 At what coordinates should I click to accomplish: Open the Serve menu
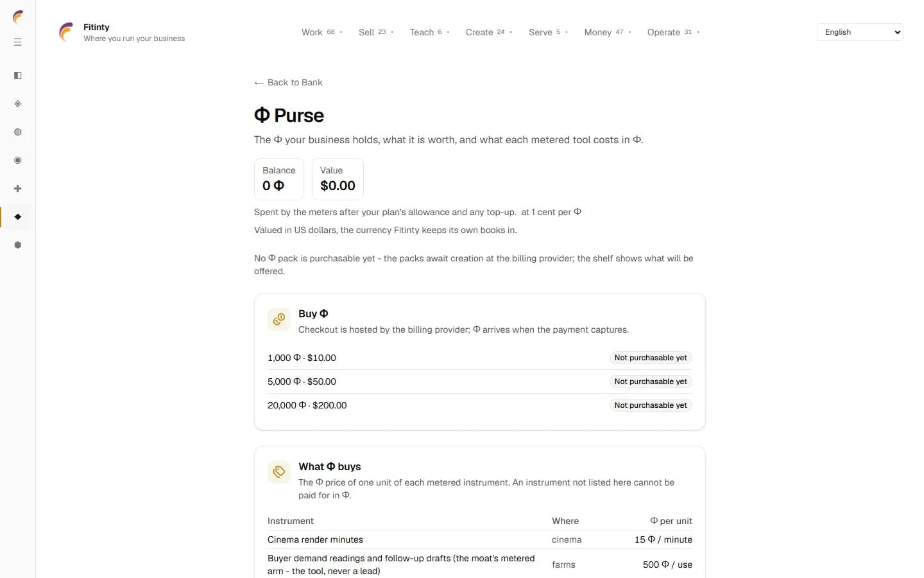tap(548, 32)
